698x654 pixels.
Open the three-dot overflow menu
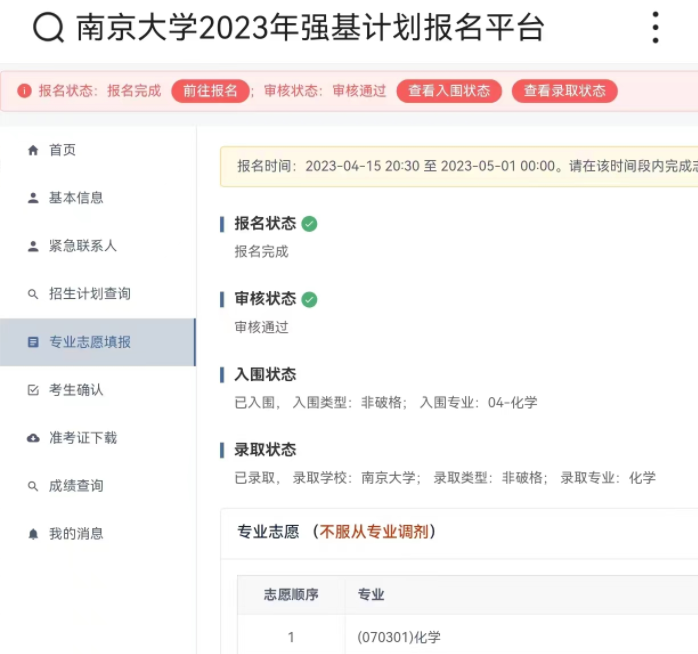[x=655, y=28]
